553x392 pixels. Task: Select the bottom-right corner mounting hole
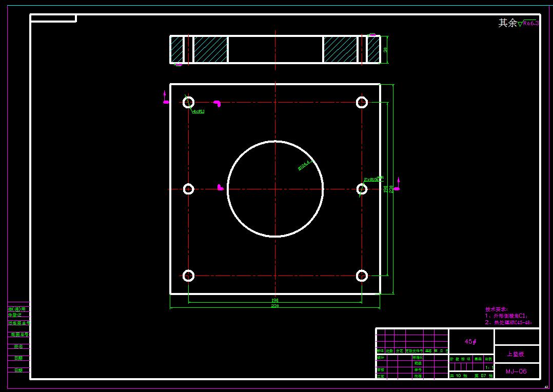pos(362,276)
